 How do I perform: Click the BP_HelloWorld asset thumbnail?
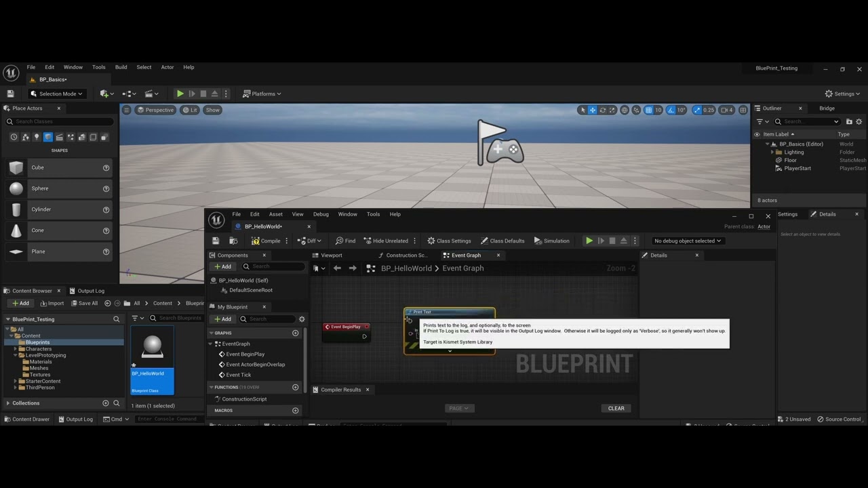pos(153,360)
